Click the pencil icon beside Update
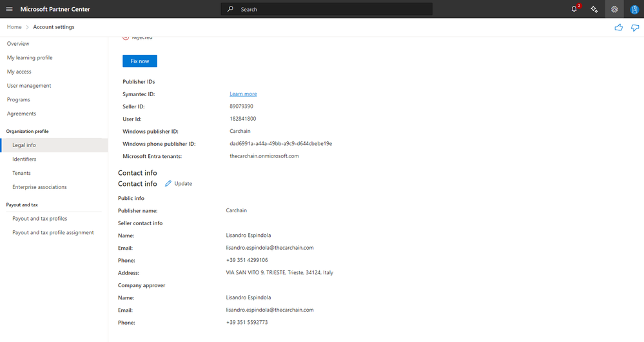Image resolution: width=644 pixels, height=342 pixels. pos(168,183)
